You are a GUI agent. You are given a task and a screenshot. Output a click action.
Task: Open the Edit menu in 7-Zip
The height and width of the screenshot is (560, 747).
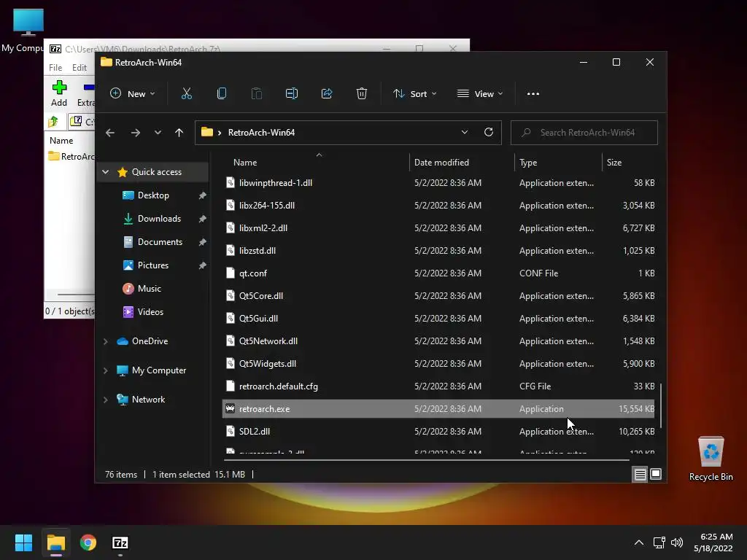pyautogui.click(x=79, y=68)
